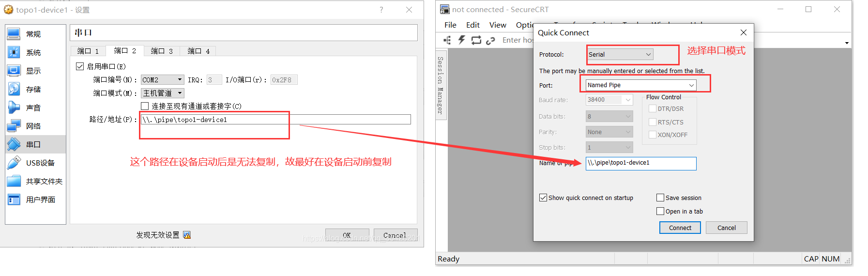Expand the Protocol dropdown set to Serial
The image size is (868, 276).
tap(620, 54)
